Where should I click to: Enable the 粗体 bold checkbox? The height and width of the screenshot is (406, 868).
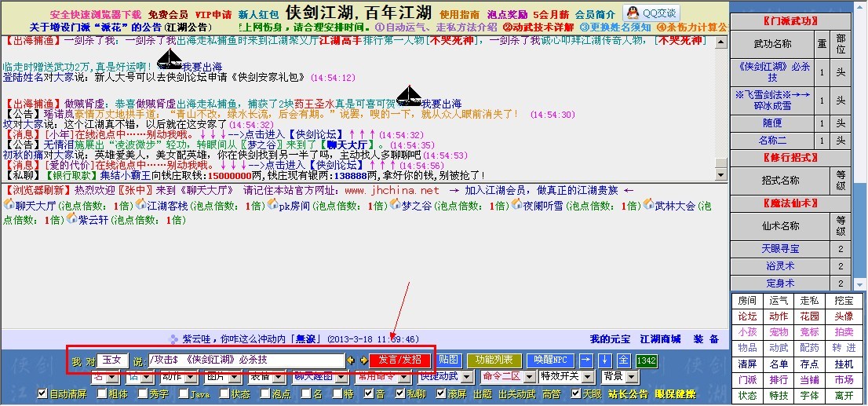[x=102, y=394]
